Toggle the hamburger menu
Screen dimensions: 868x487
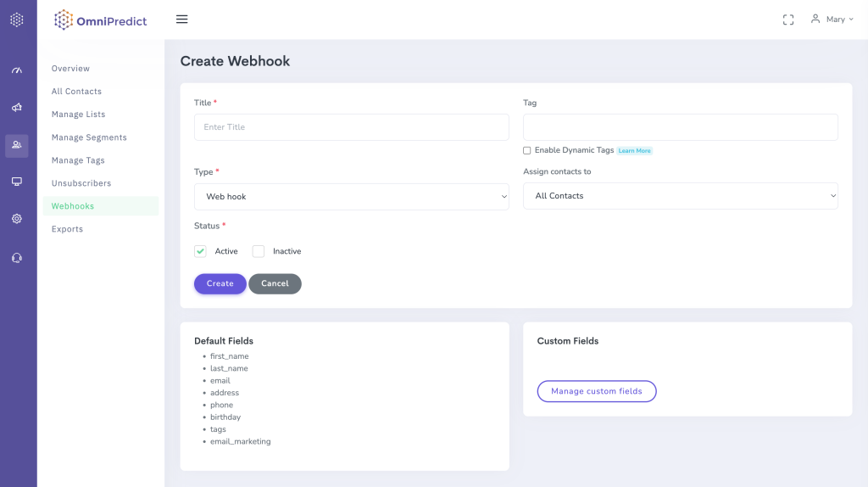click(181, 20)
